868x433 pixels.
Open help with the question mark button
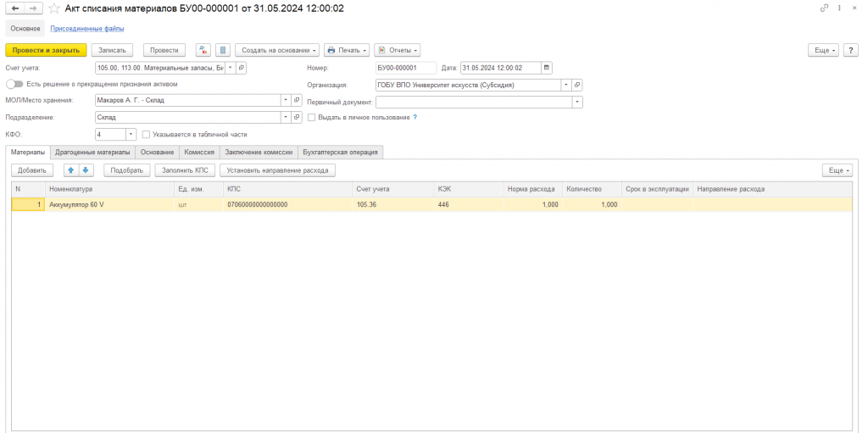click(851, 50)
